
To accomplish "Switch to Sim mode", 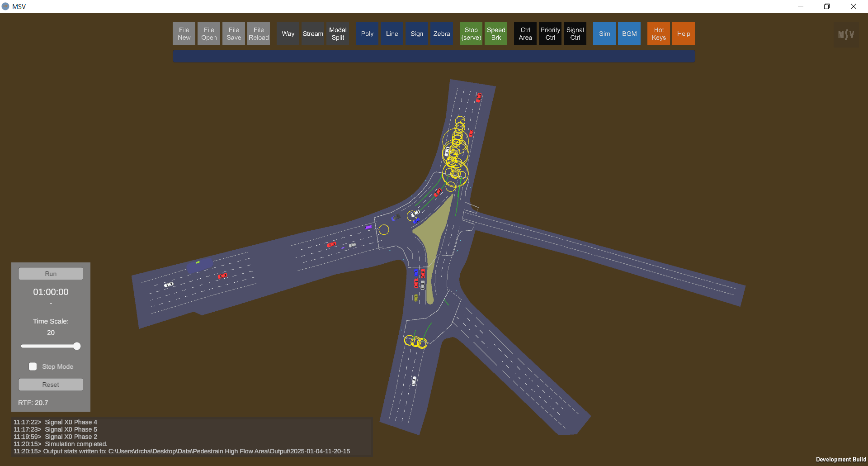I will (604, 34).
